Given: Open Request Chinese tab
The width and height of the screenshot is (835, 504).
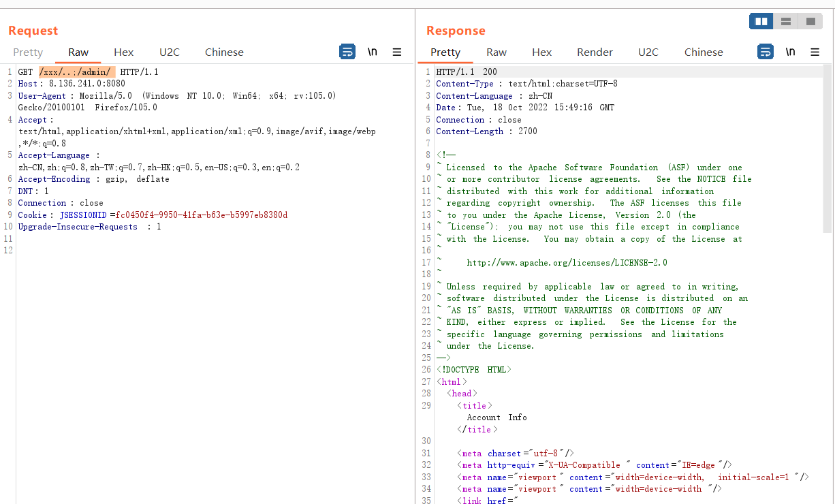Looking at the screenshot, I should (224, 52).
